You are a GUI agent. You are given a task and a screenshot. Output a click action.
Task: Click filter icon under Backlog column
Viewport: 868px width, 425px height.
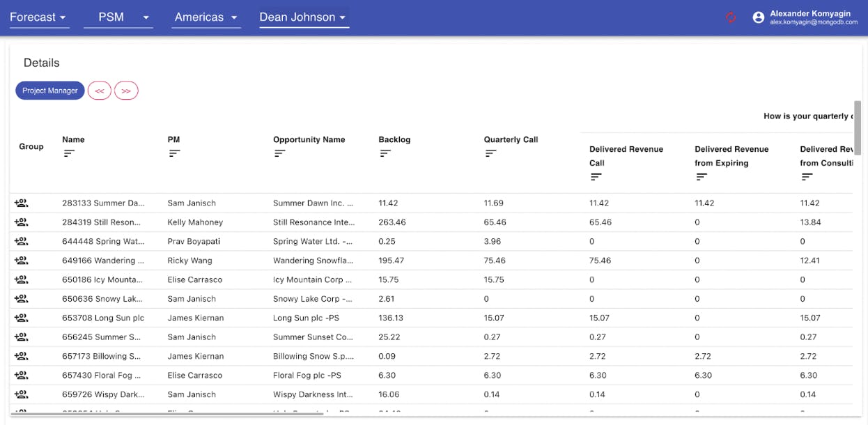[x=385, y=153]
